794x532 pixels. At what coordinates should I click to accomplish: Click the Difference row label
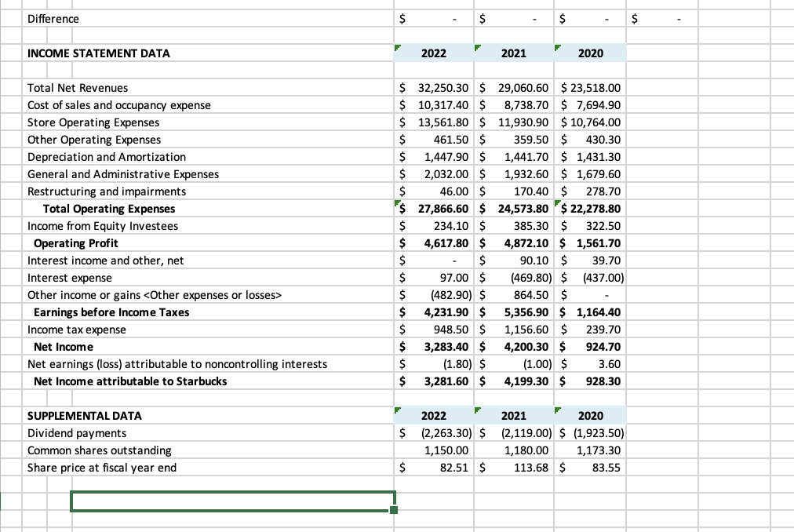[53, 19]
